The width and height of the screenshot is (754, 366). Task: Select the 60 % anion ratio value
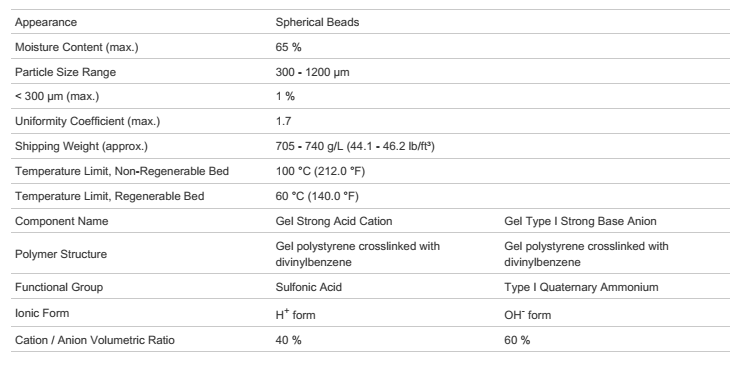[517, 340]
